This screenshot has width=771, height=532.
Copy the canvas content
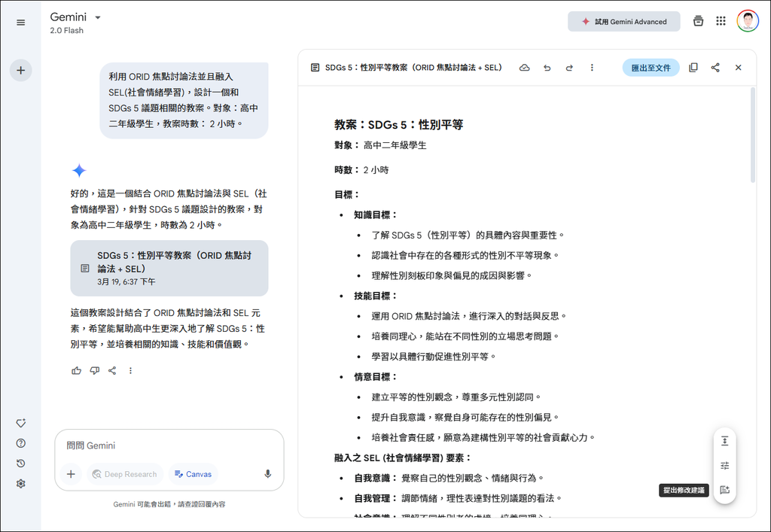693,68
